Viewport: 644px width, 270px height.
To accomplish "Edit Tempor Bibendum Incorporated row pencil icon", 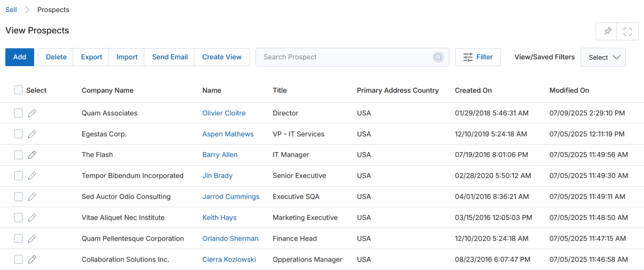I will click(x=32, y=176).
